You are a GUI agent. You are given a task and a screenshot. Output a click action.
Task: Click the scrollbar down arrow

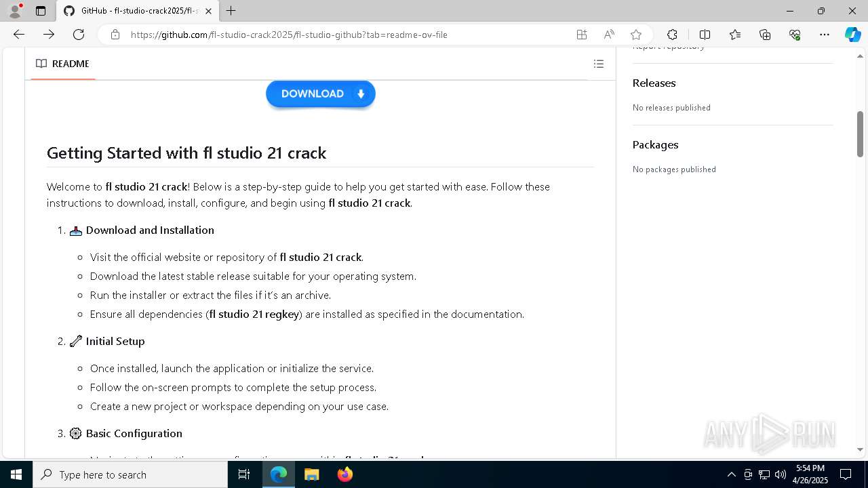pyautogui.click(x=860, y=449)
